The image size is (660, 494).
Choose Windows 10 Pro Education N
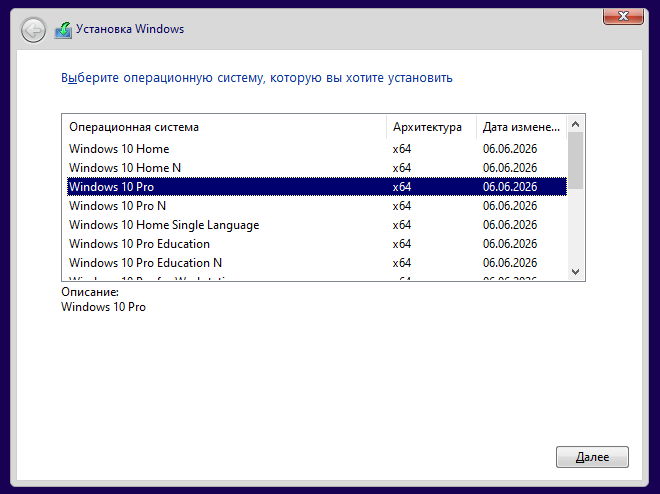pos(317,263)
